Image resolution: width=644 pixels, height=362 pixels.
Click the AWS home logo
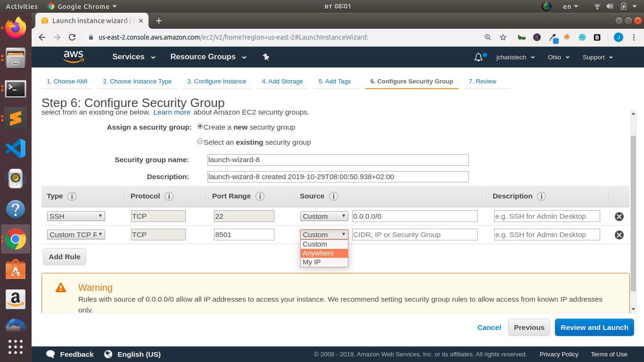(x=73, y=57)
